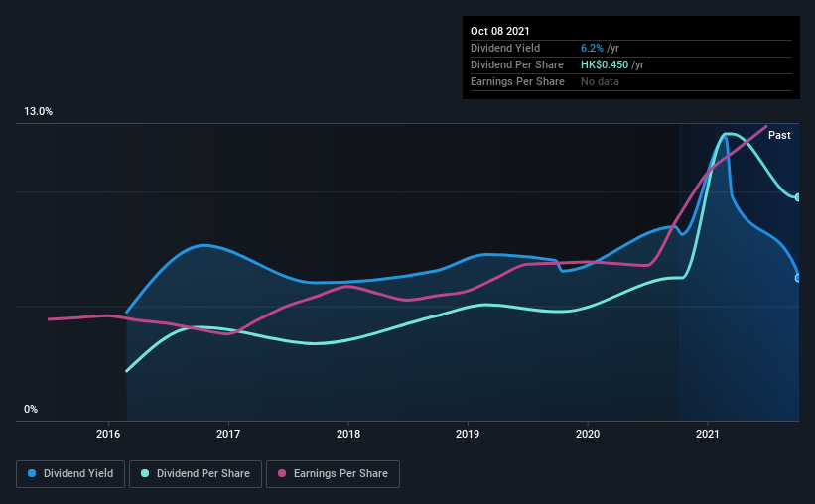
Task: Toggle the Dividend Yield legend button
Action: point(70,474)
